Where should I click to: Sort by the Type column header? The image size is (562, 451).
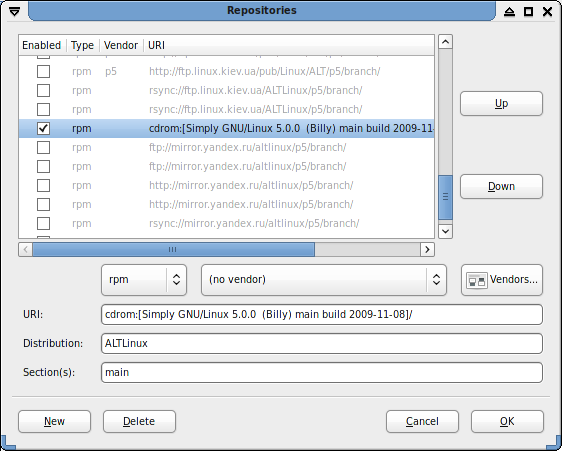point(82,45)
